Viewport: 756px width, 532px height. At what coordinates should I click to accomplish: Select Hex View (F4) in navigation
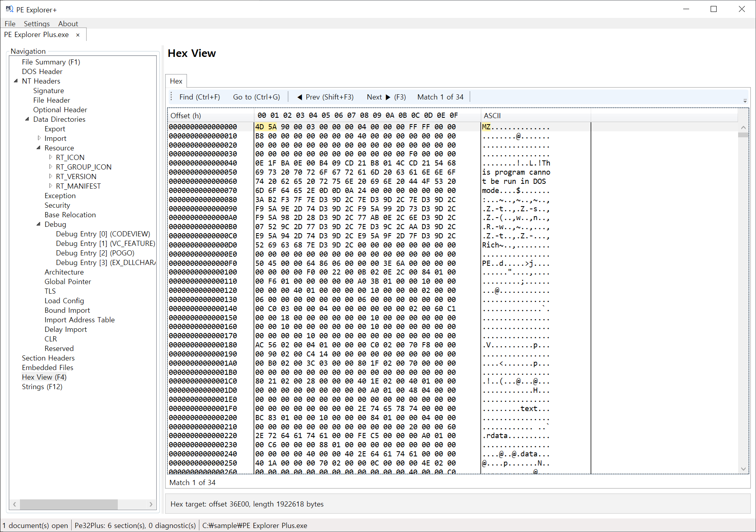coord(44,377)
